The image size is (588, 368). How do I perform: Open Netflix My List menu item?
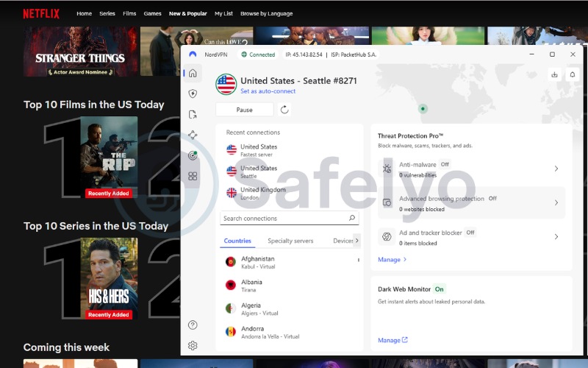223,13
